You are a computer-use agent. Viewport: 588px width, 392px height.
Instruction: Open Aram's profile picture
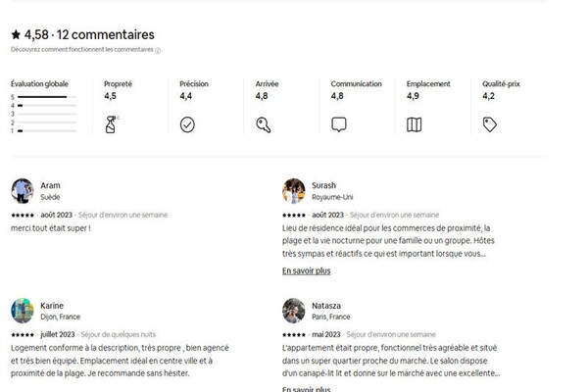[x=23, y=190]
